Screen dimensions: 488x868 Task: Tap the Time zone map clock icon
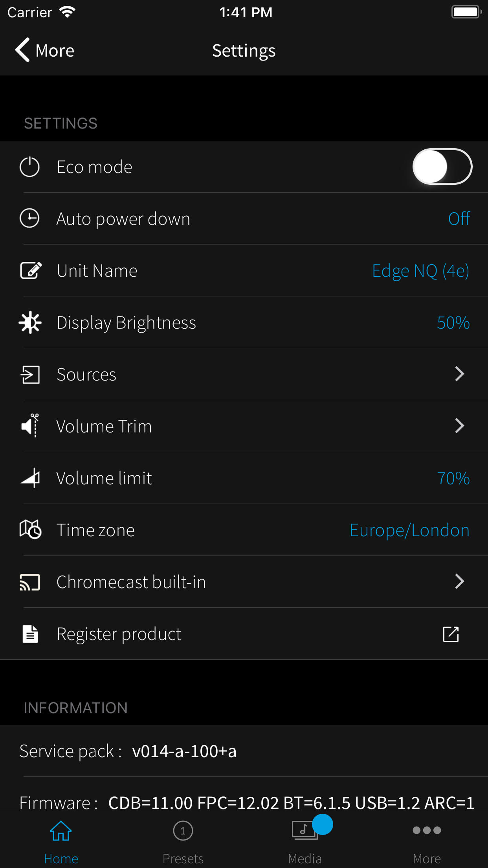click(31, 530)
